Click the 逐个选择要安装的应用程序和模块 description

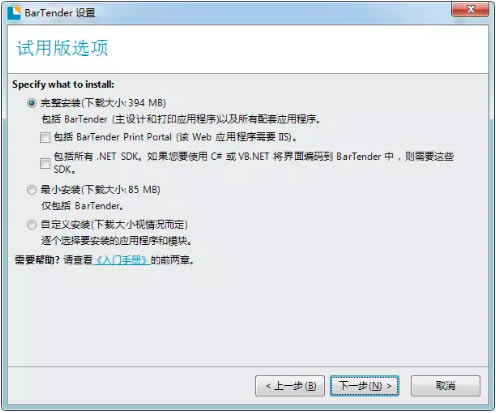click(116, 241)
